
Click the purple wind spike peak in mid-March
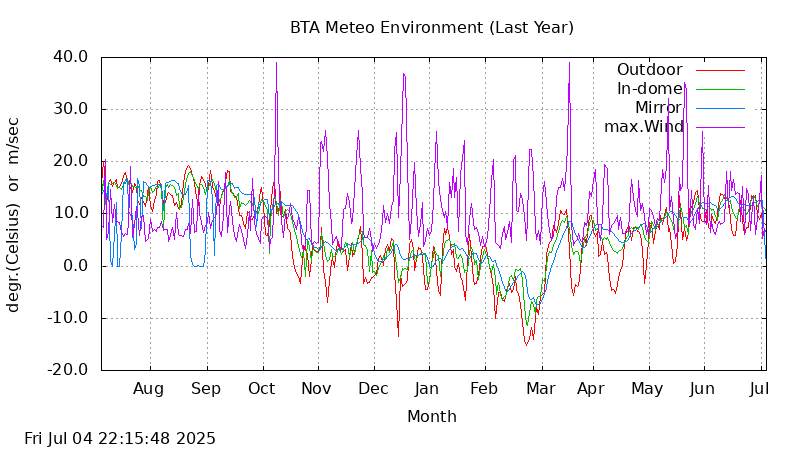[x=569, y=63]
